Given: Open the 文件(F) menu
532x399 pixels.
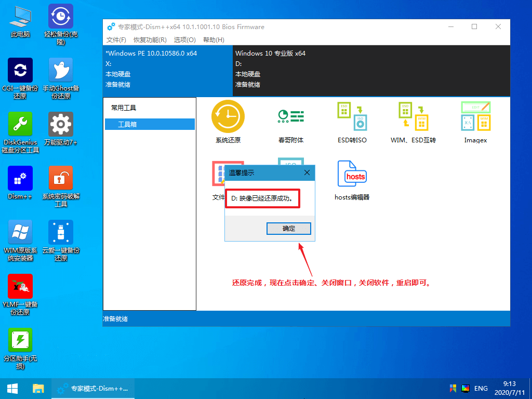Looking at the screenshot, I should pyautogui.click(x=116, y=40).
